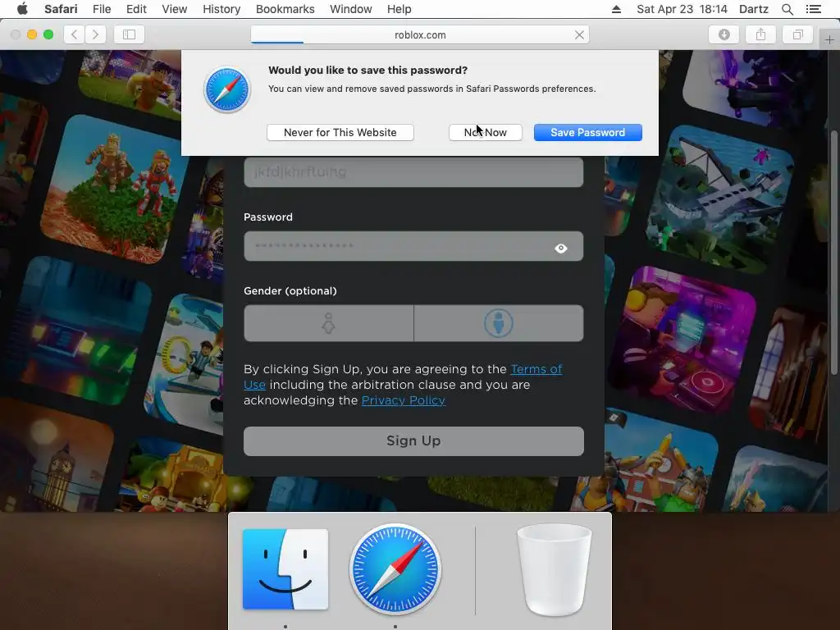This screenshot has width=840, height=630.
Task: Go back with the Safari back arrow
Action: tap(74, 34)
